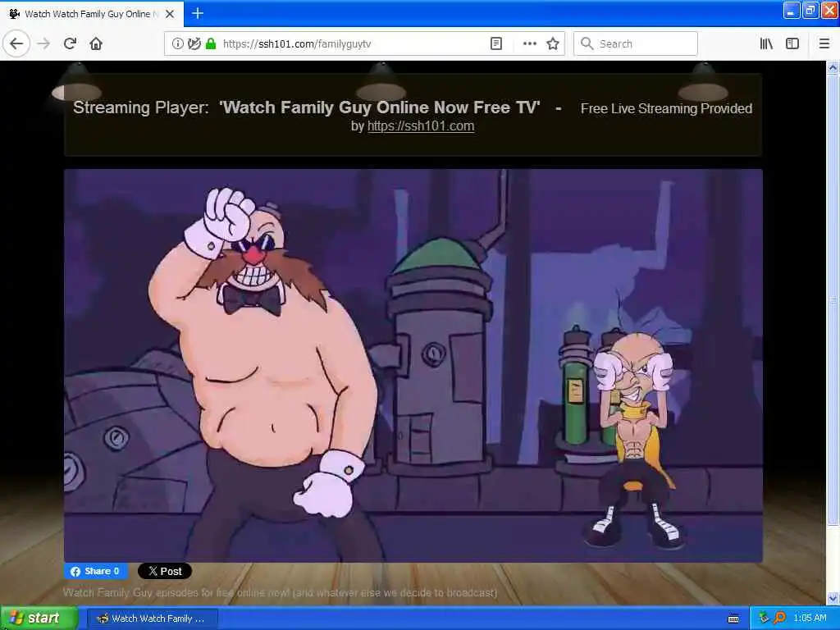The width and height of the screenshot is (840, 630).
Task: Click 'Watch Family Guy episodes for free' caption
Action: pyautogui.click(x=281, y=592)
